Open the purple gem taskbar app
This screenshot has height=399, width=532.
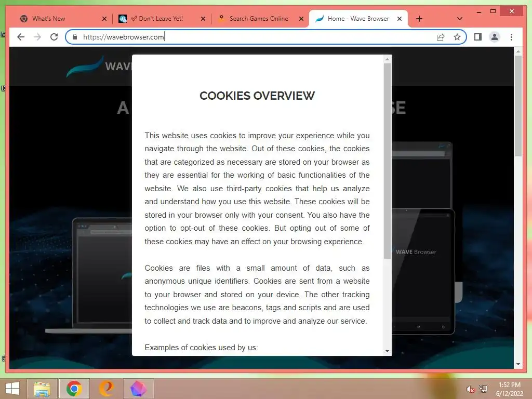click(x=138, y=389)
